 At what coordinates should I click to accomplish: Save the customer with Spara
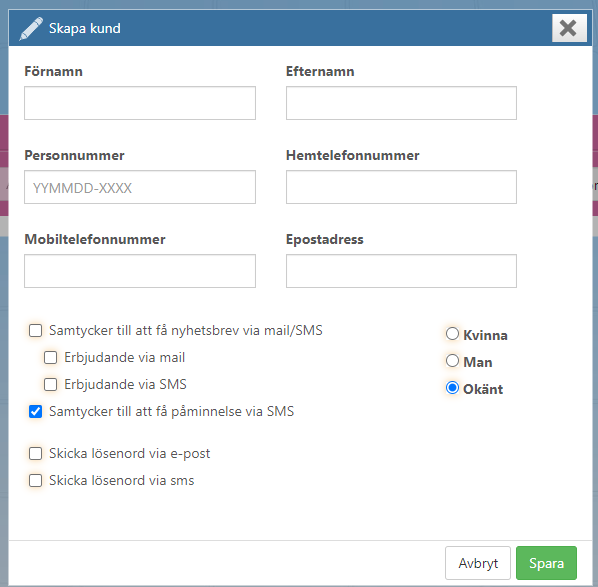546,563
